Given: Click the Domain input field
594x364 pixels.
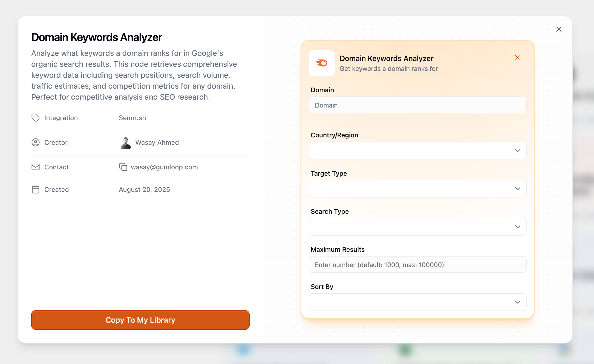Looking at the screenshot, I should (417, 105).
